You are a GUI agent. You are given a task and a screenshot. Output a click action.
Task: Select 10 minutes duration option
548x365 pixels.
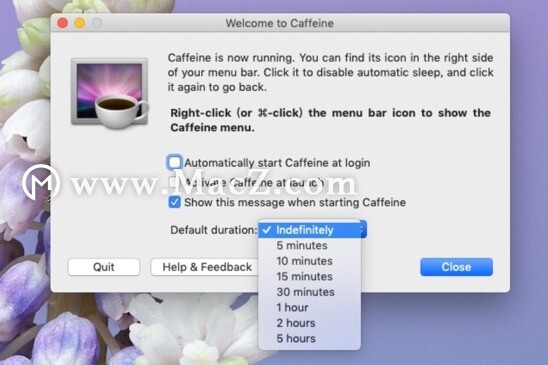[309, 261]
